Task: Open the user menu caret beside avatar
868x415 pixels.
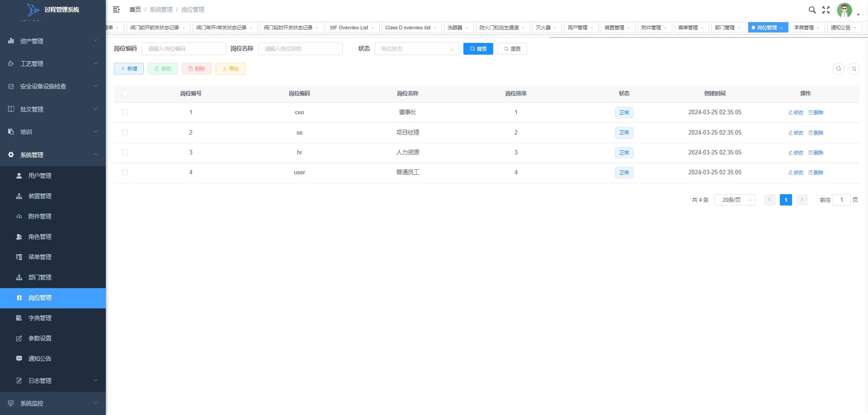Action: coord(858,14)
